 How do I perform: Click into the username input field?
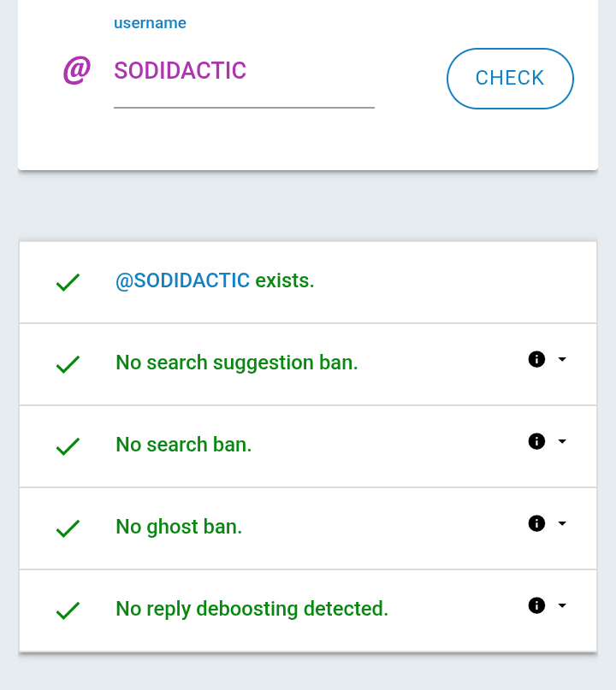coord(244,71)
